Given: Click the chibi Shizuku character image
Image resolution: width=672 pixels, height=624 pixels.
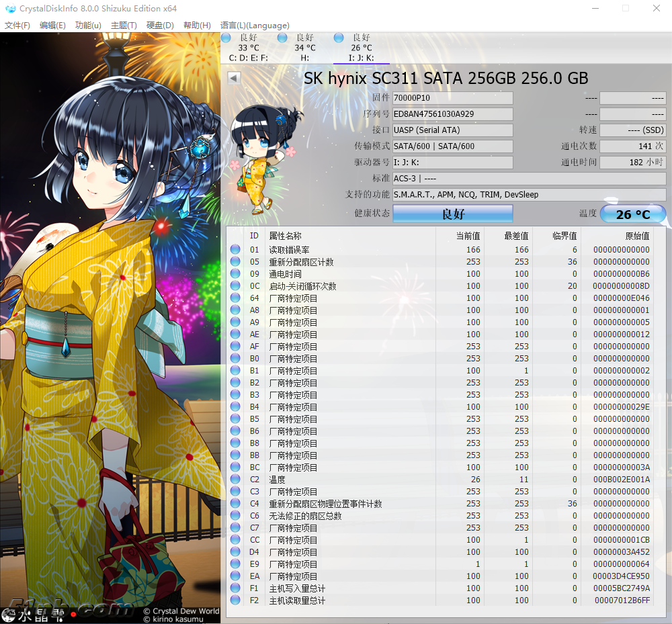Looking at the screenshot, I should [x=263, y=160].
